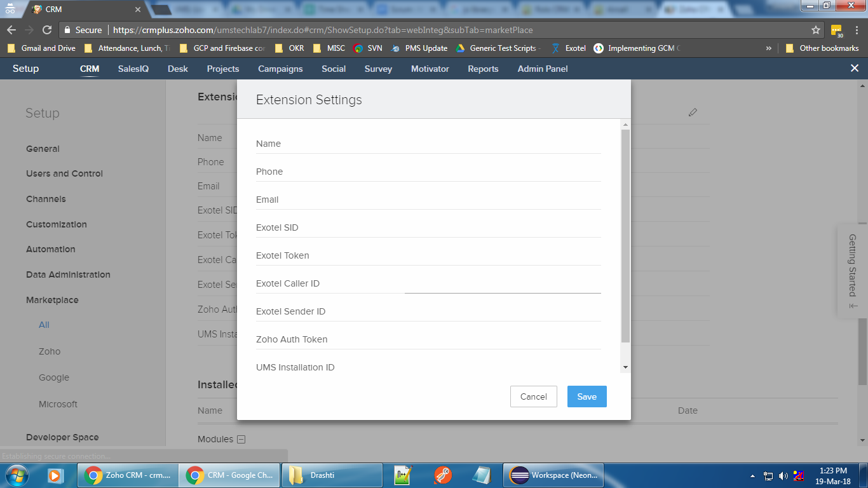Open the SVN bookmark

[x=368, y=48]
